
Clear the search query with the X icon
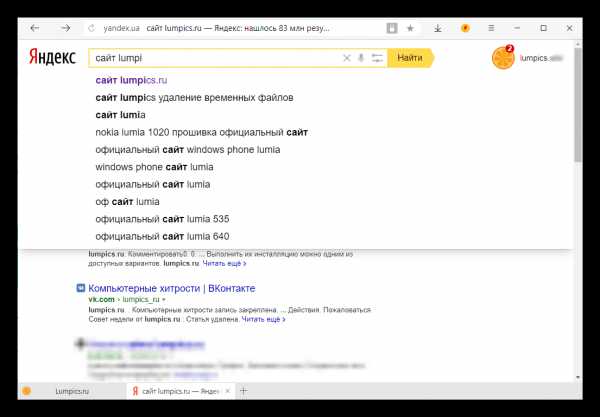click(347, 58)
